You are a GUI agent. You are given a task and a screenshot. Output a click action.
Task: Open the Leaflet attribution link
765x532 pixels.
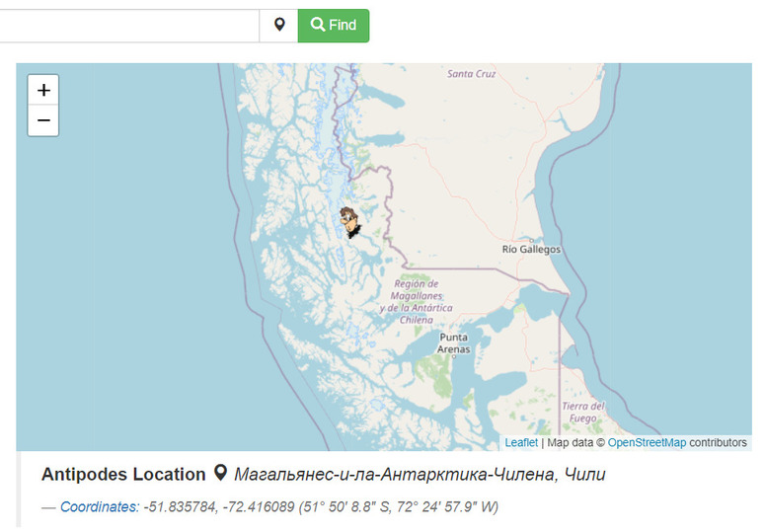coord(521,443)
